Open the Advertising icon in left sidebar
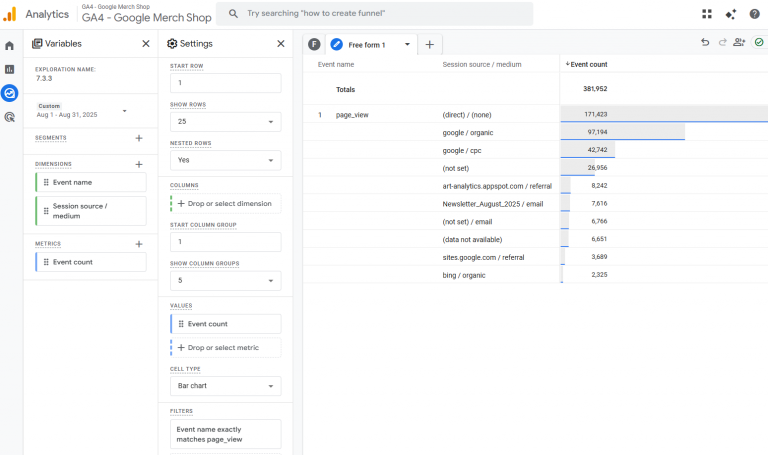This screenshot has height=455, width=768. [x=10, y=117]
